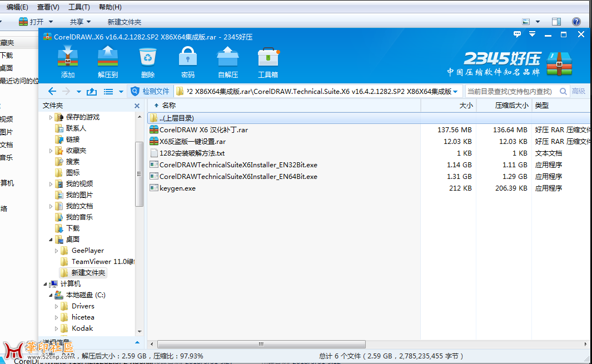
Task: Click the go-up-folder icon
Action: 91,91
